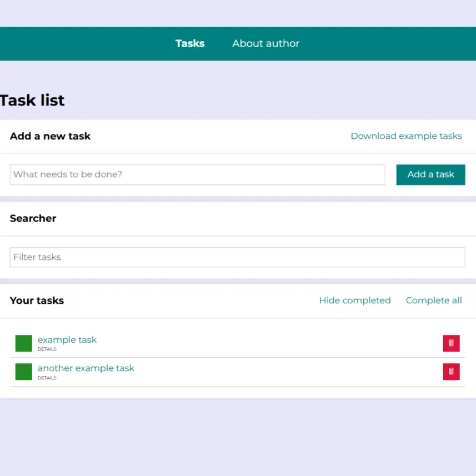Viewport: 476px width, 476px height.
Task: Mark all tasks via Complete all
Action: pos(433,300)
